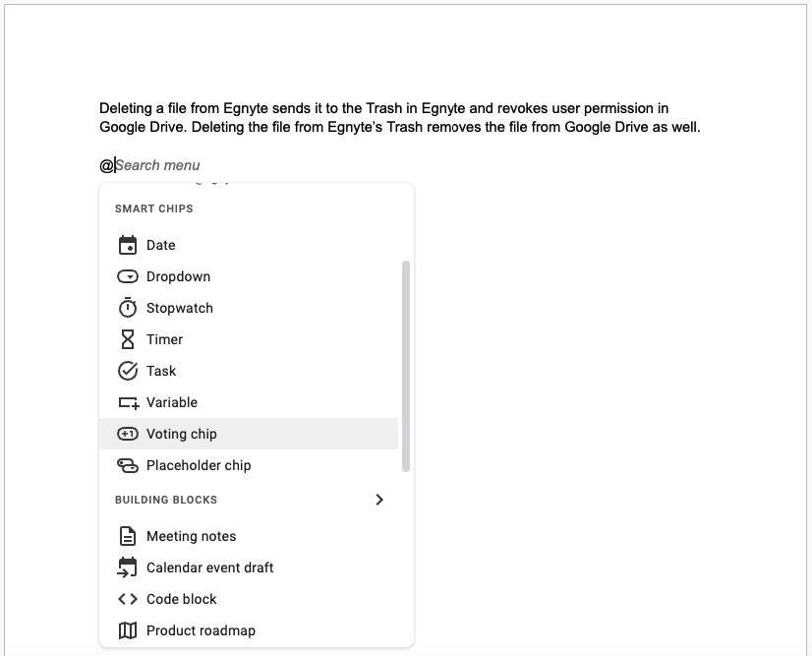The image size is (812, 656).
Task: Click the menu's vertical scrollbar
Action: (406, 366)
